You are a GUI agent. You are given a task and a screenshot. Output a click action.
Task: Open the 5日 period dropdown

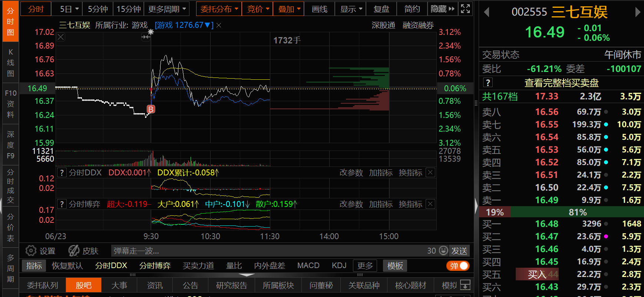click(x=70, y=9)
